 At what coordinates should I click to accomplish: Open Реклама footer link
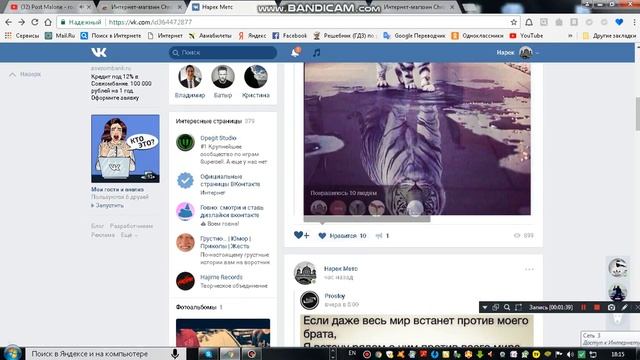[x=103, y=235]
